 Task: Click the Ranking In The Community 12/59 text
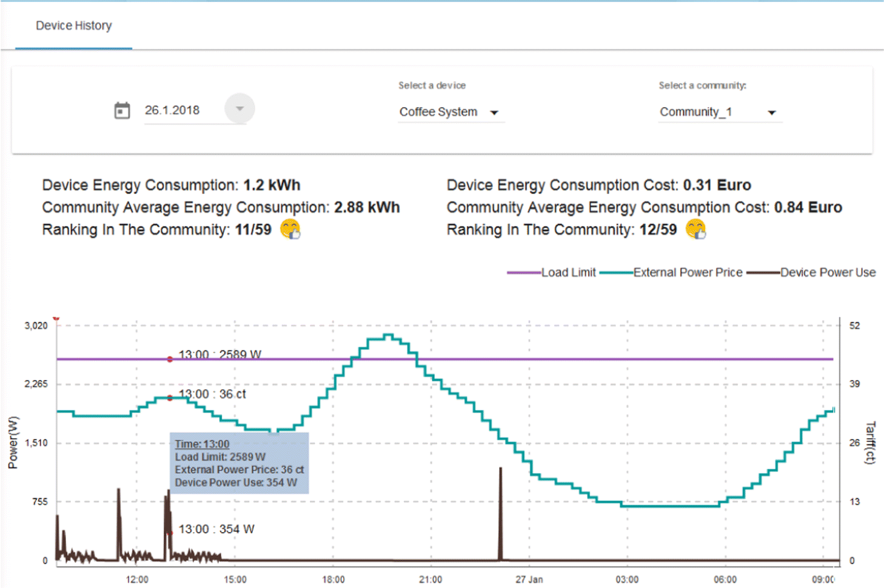pyautogui.click(x=561, y=230)
